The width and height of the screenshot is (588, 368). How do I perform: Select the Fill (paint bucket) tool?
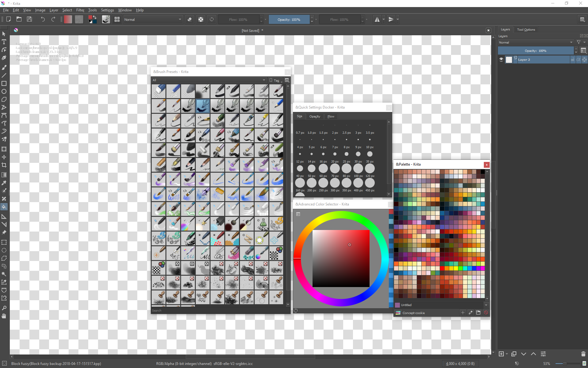4,207
